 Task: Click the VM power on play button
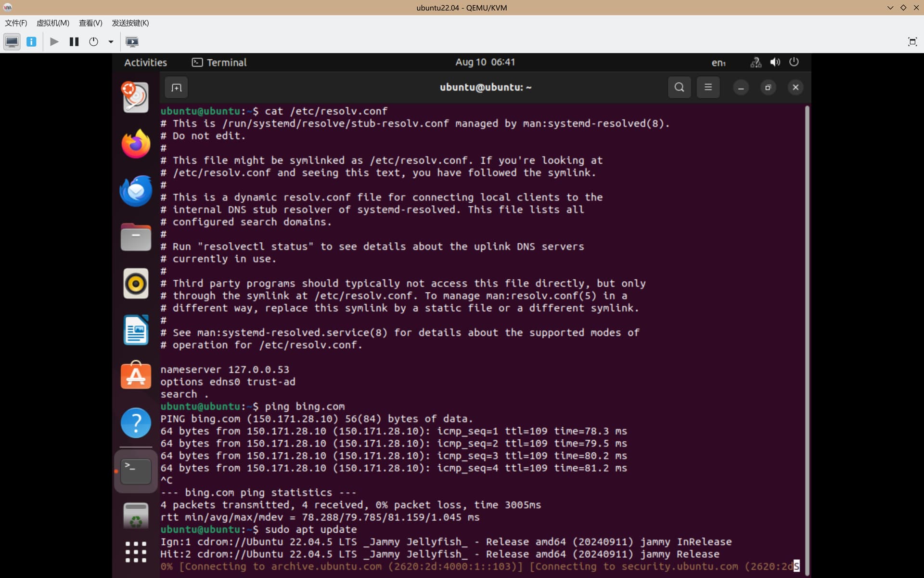pyautogui.click(x=54, y=42)
